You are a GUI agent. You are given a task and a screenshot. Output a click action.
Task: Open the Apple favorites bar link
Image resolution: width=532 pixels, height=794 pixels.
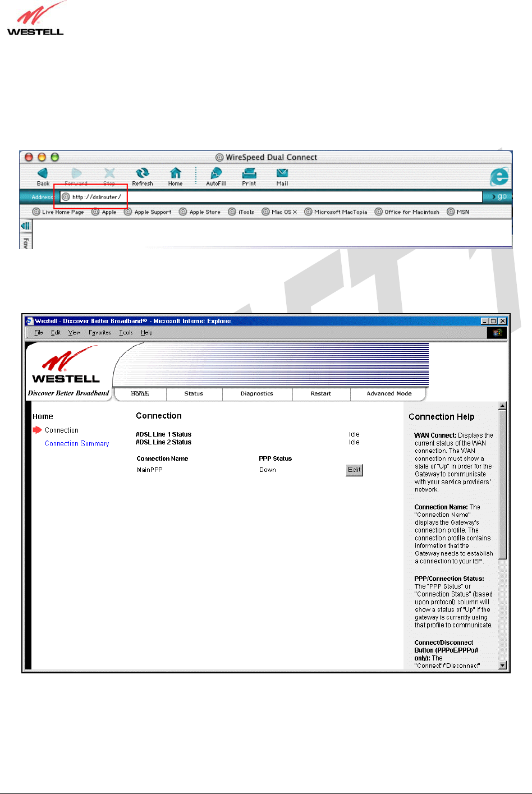coord(104,212)
